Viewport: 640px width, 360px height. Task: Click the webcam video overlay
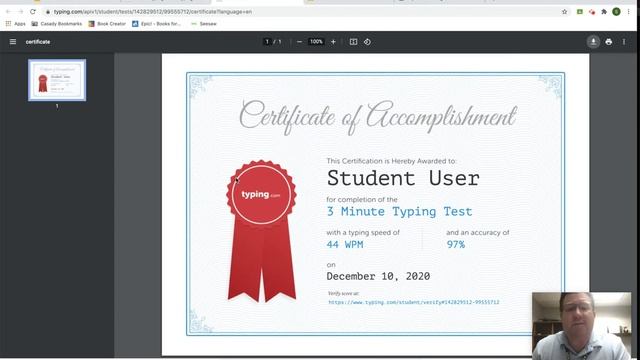tap(582, 326)
